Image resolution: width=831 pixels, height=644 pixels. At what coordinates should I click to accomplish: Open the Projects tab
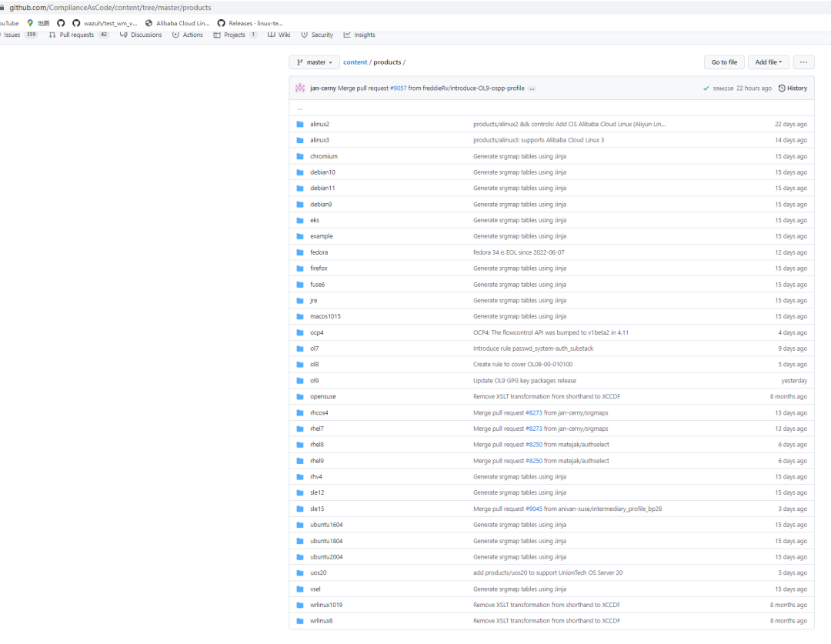[x=235, y=35]
